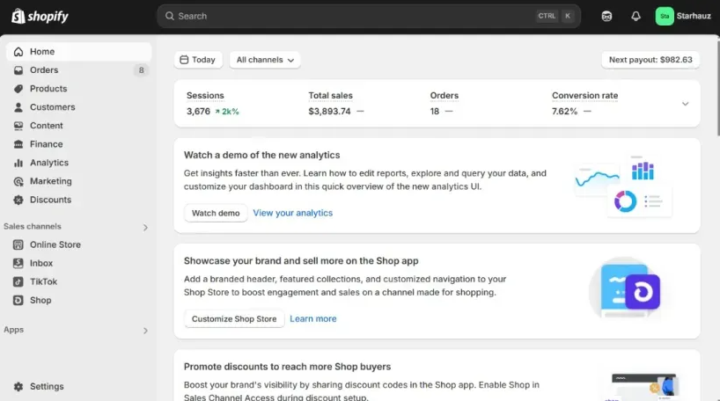This screenshot has width=720, height=401.
Task: Click the Customize Shop Store button
Action: (x=234, y=319)
